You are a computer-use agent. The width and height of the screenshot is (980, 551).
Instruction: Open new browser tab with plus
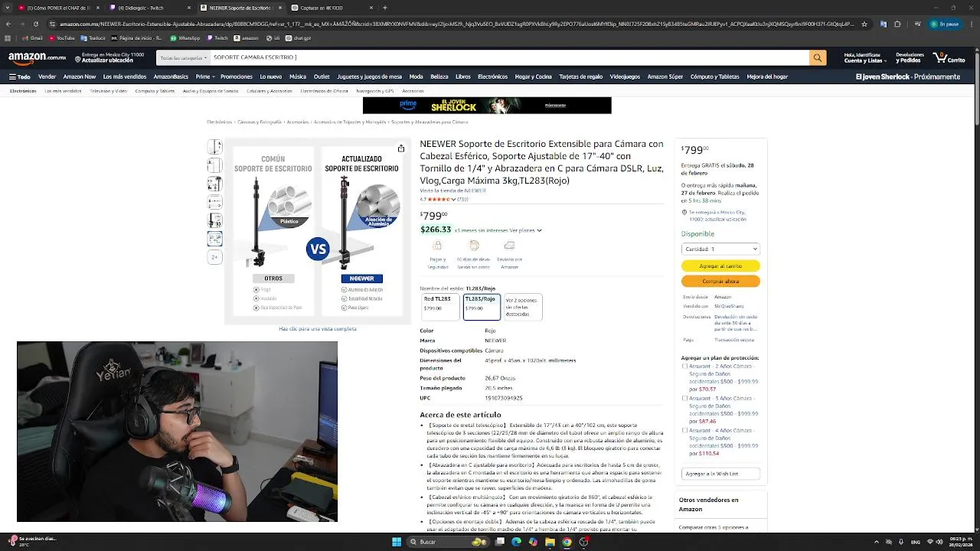click(x=385, y=8)
